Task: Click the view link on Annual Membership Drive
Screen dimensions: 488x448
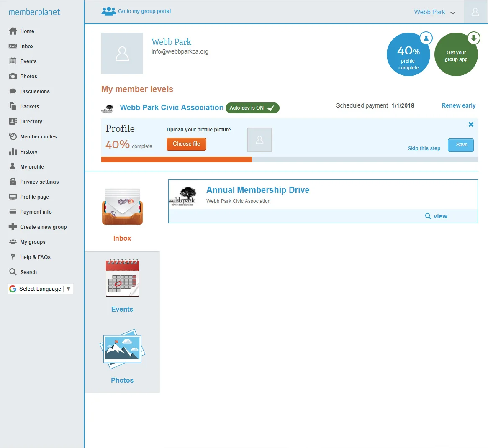Action: [440, 216]
